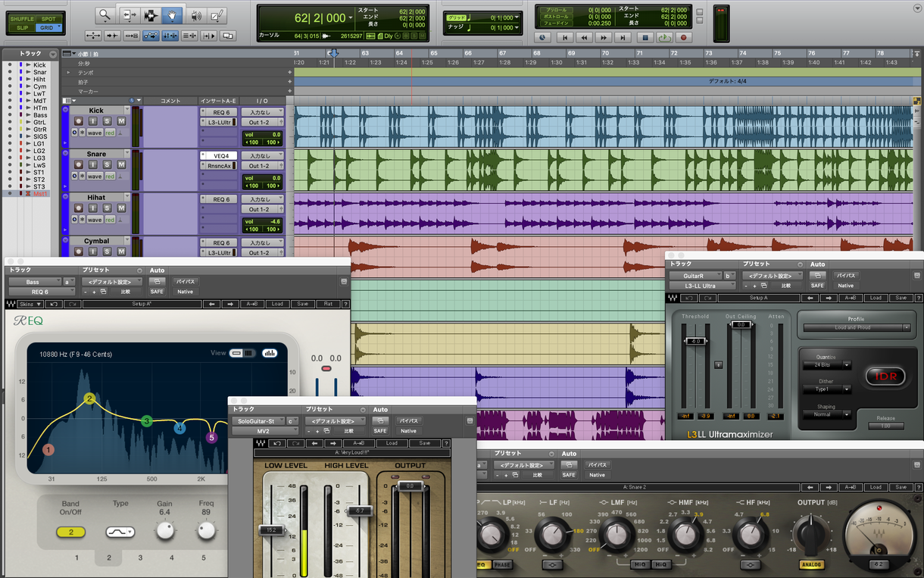Image resolution: width=924 pixels, height=578 pixels.
Task: Select the Selector waveform tool
Action: click(151, 14)
